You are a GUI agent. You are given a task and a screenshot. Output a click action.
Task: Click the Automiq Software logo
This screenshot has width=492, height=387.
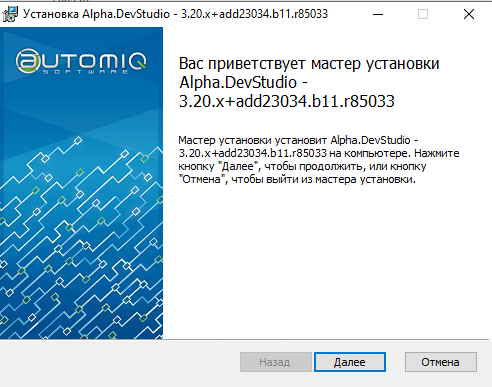(81, 61)
